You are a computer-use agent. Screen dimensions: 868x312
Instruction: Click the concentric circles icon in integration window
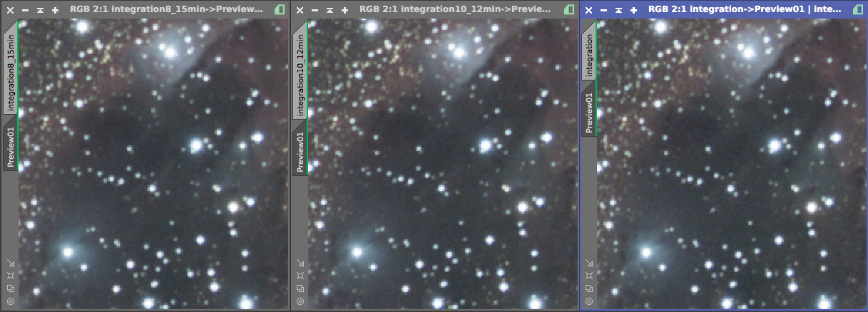tap(589, 301)
